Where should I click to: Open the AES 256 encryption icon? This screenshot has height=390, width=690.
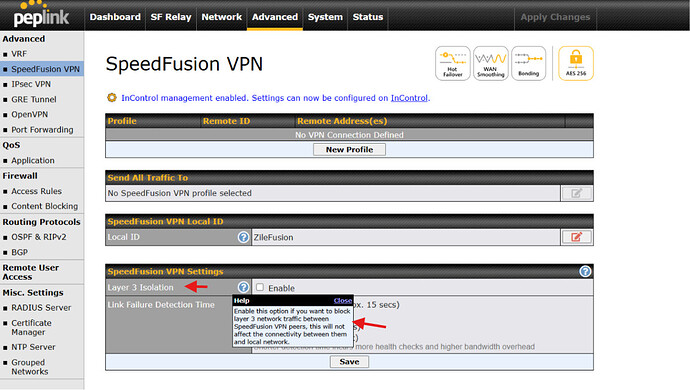[x=576, y=63]
